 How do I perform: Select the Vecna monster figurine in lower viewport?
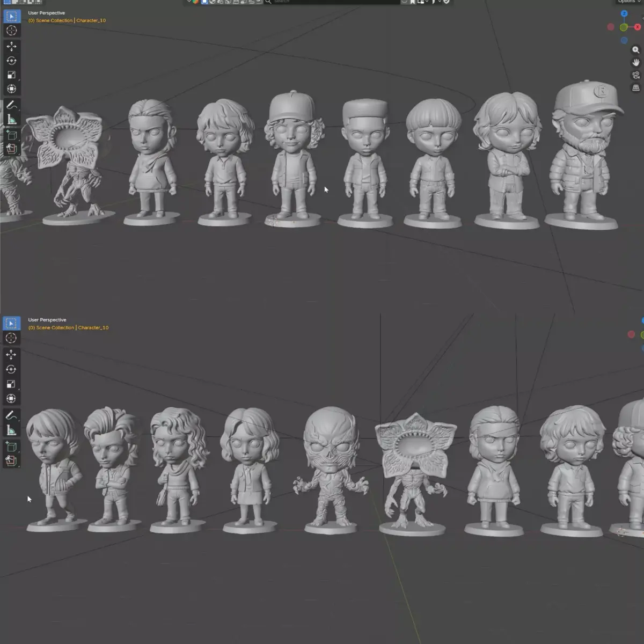(x=331, y=470)
